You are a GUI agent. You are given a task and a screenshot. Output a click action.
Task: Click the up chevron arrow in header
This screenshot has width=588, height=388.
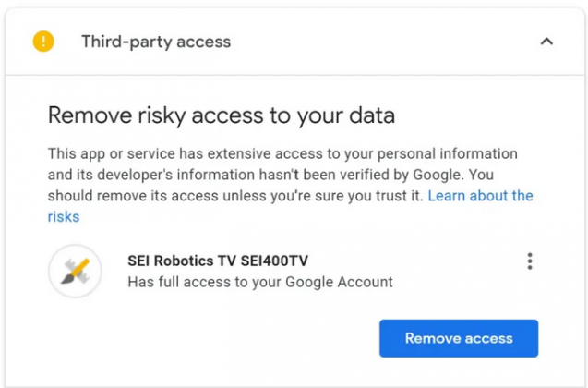point(546,42)
